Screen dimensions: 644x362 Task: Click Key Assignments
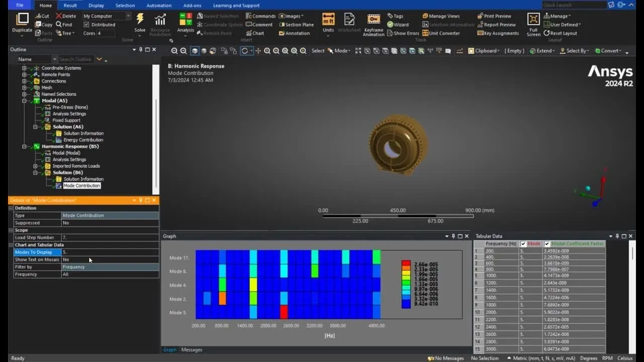click(x=498, y=33)
